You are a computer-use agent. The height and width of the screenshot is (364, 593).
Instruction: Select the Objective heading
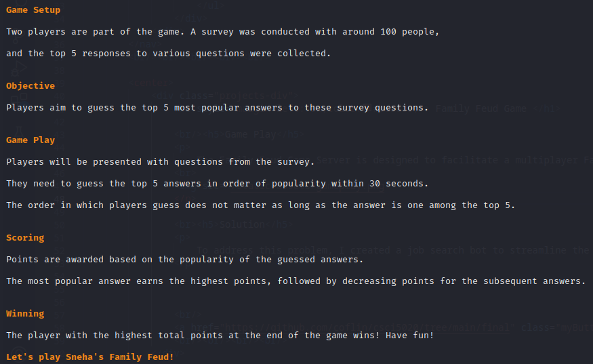pos(30,86)
